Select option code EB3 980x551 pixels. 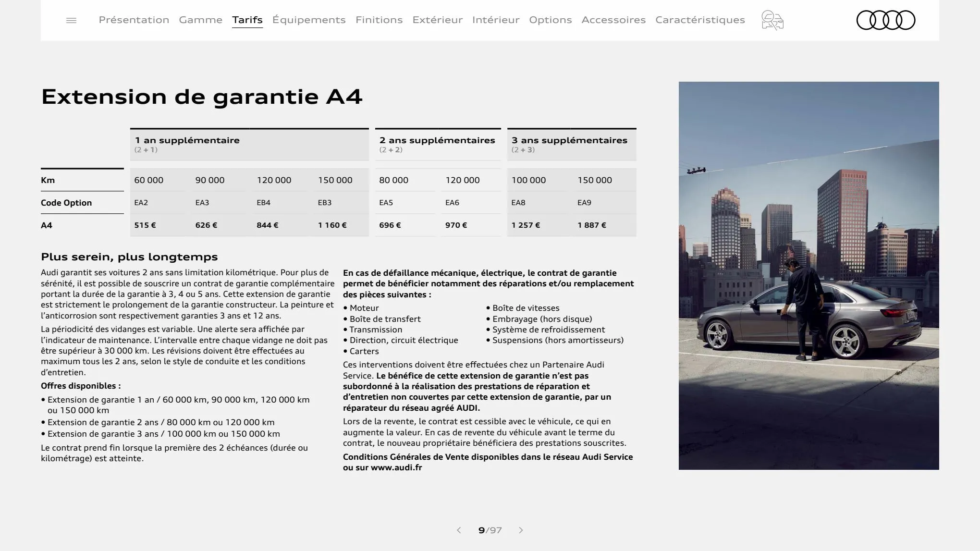[325, 203]
